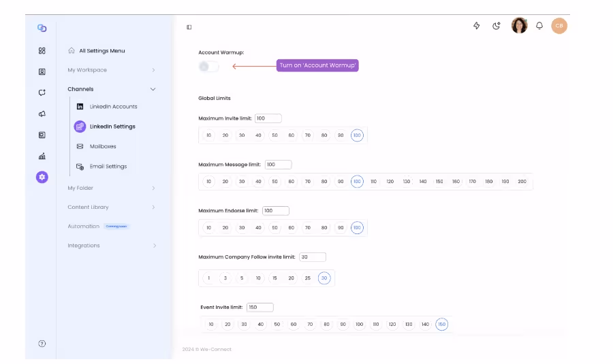Select 30 for Company Follow invite limit

[324, 278]
